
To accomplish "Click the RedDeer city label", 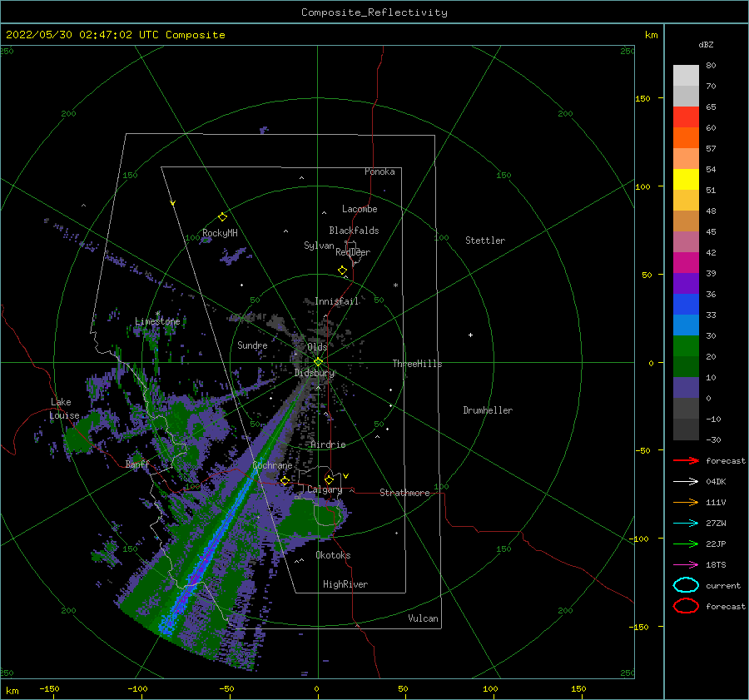I will [353, 252].
